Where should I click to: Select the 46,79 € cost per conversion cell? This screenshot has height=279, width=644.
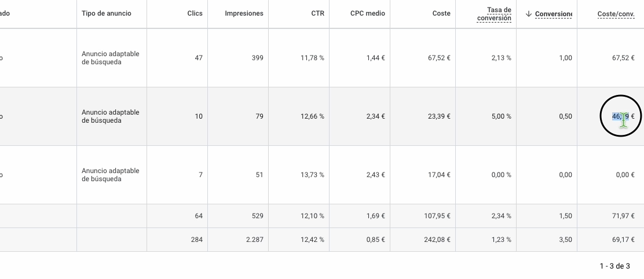(623, 116)
